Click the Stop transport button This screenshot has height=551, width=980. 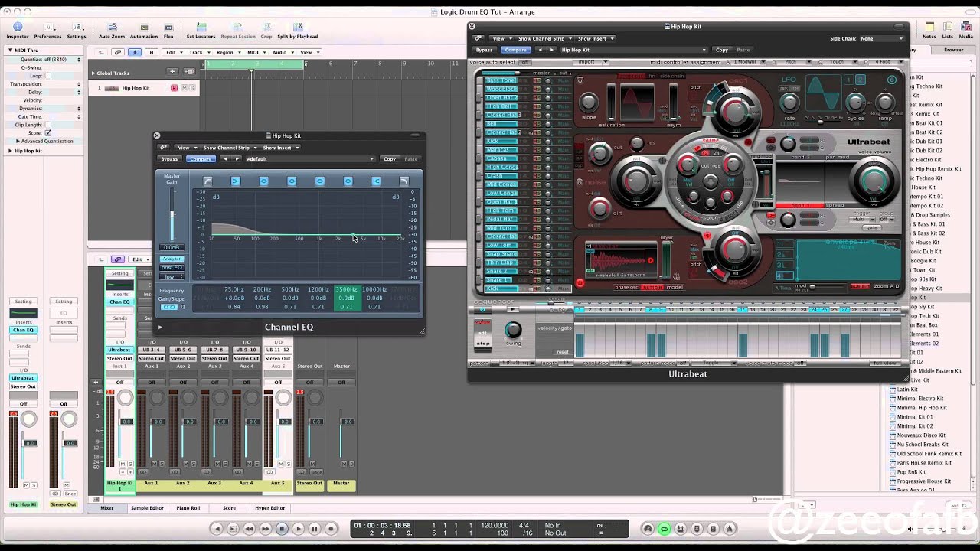(x=282, y=528)
